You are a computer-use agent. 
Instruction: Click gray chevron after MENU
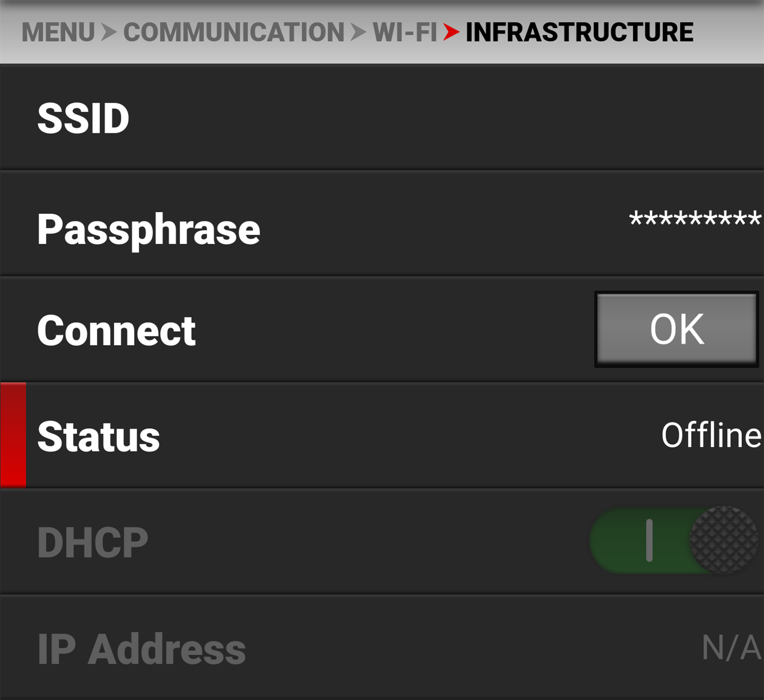[108, 33]
